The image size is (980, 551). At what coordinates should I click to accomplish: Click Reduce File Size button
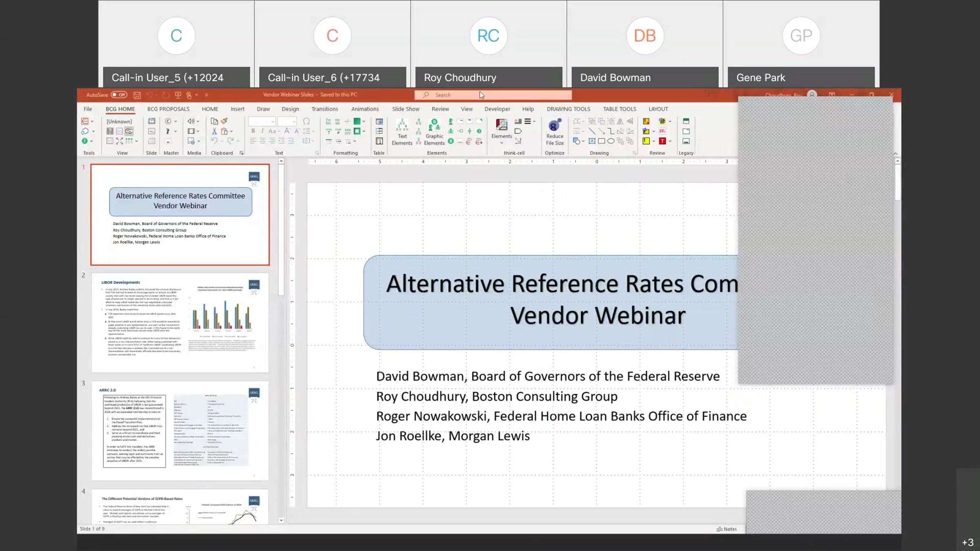click(555, 132)
